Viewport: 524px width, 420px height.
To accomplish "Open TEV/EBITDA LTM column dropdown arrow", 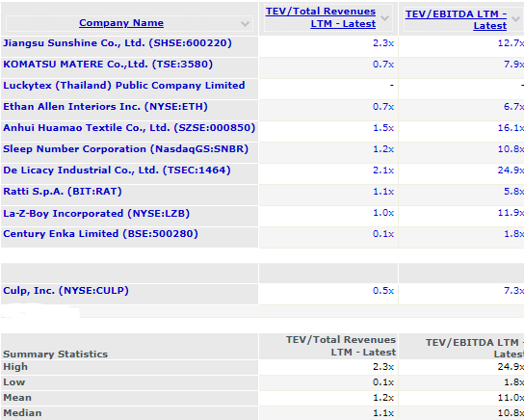I will pos(515,19).
